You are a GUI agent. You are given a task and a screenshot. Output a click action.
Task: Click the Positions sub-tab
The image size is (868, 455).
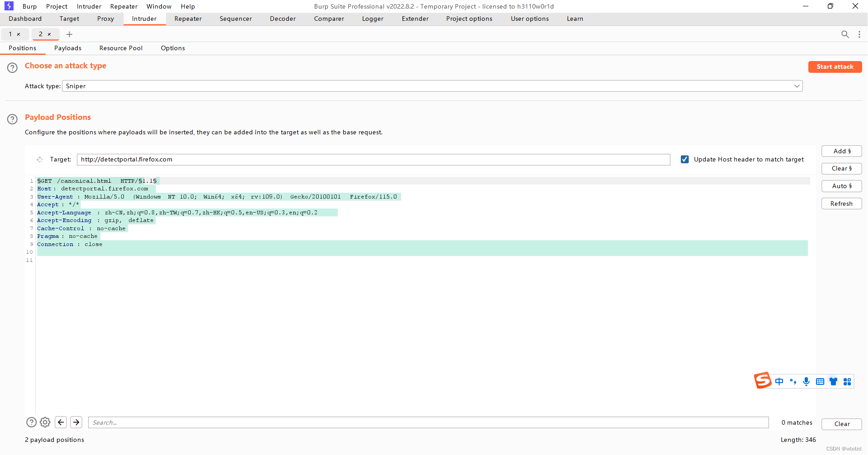(x=22, y=48)
